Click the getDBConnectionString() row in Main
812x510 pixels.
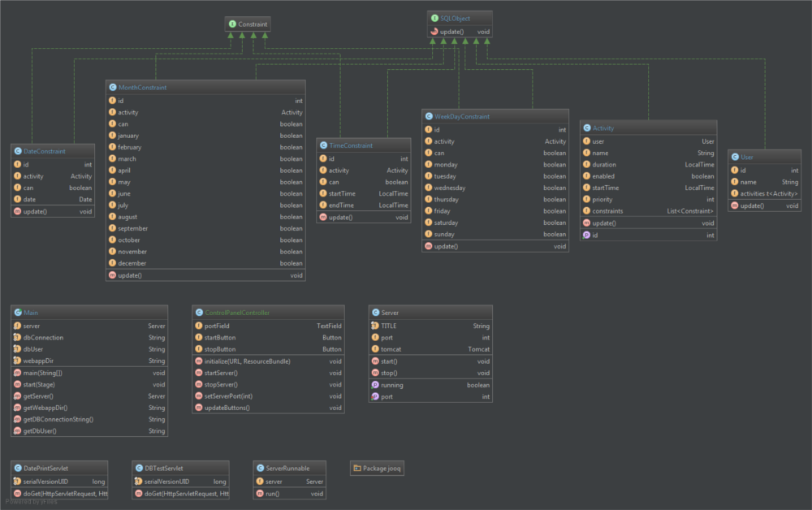pyautogui.click(x=89, y=419)
